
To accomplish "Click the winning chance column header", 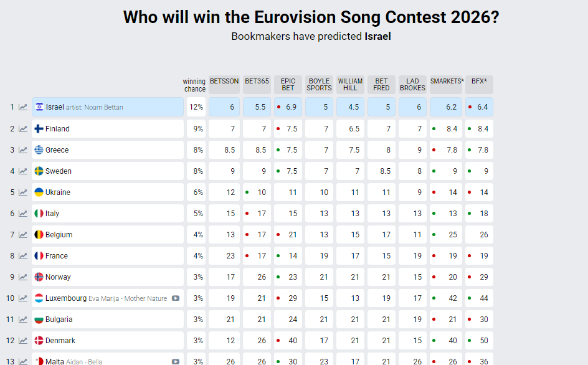I will pos(194,85).
